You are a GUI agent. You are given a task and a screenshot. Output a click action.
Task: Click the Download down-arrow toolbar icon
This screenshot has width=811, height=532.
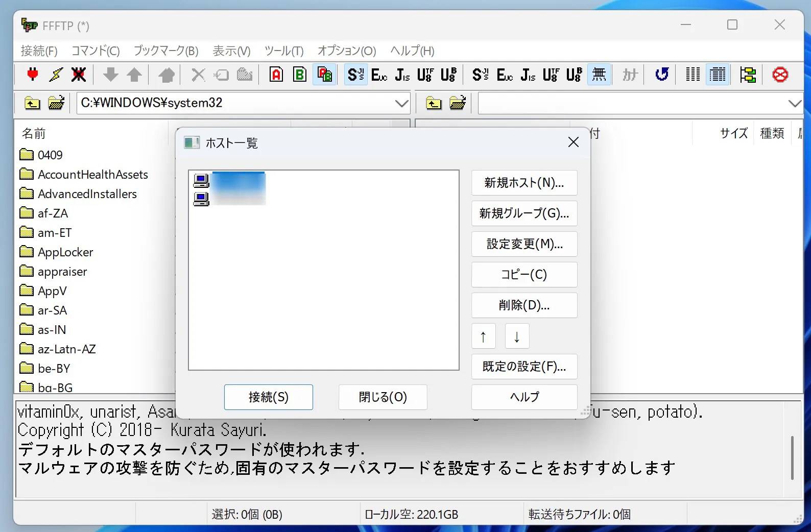pyautogui.click(x=110, y=75)
